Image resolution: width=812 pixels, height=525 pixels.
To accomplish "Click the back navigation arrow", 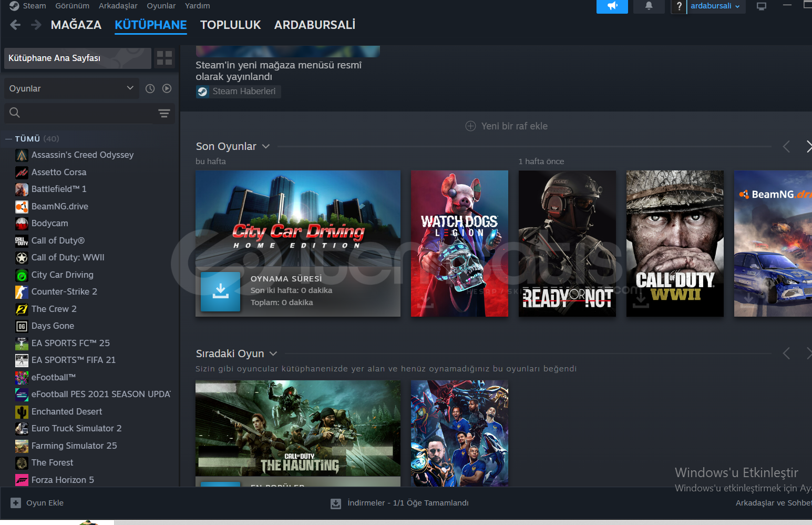I will 15,25.
